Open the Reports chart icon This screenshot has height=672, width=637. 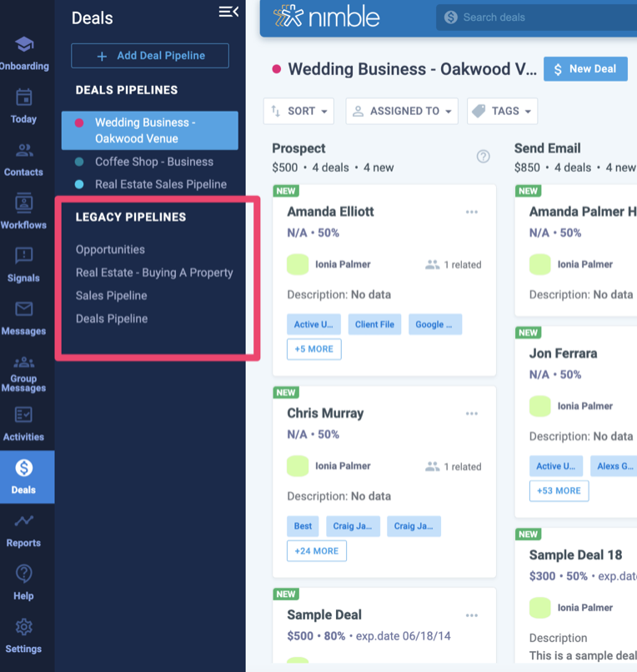pyautogui.click(x=23, y=522)
